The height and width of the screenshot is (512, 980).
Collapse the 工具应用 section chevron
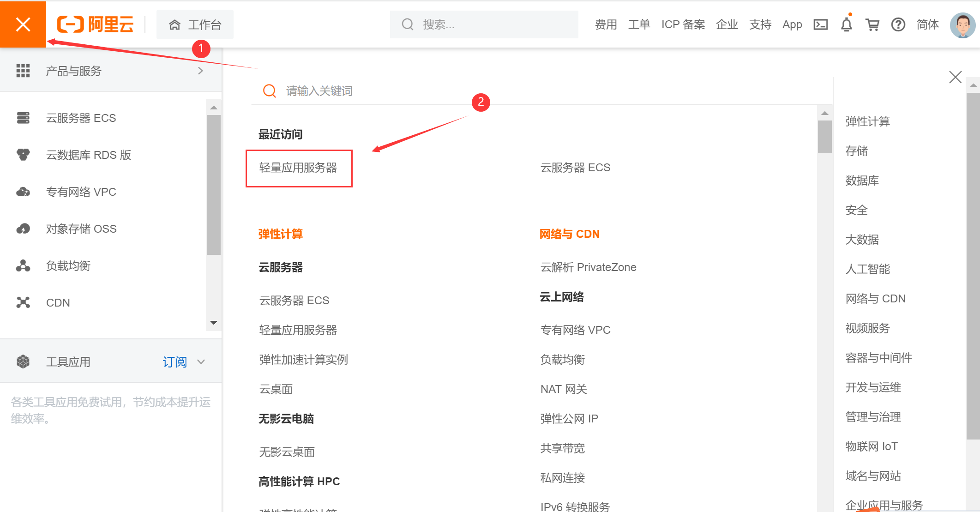(x=201, y=361)
